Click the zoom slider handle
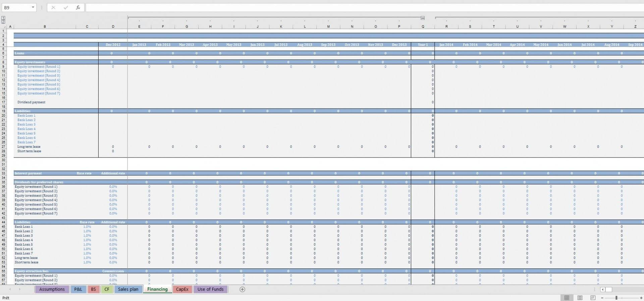This screenshot has height=301, width=644. 616,298
